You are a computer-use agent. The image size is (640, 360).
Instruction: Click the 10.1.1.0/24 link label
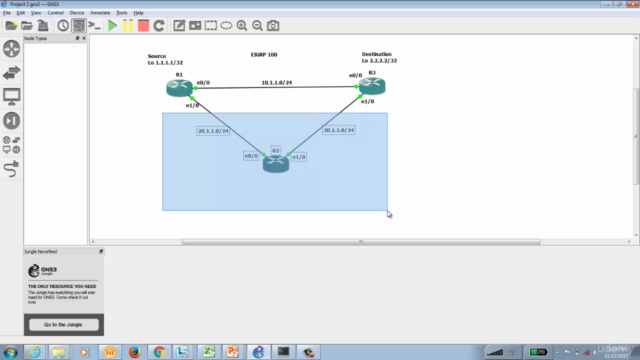click(277, 82)
